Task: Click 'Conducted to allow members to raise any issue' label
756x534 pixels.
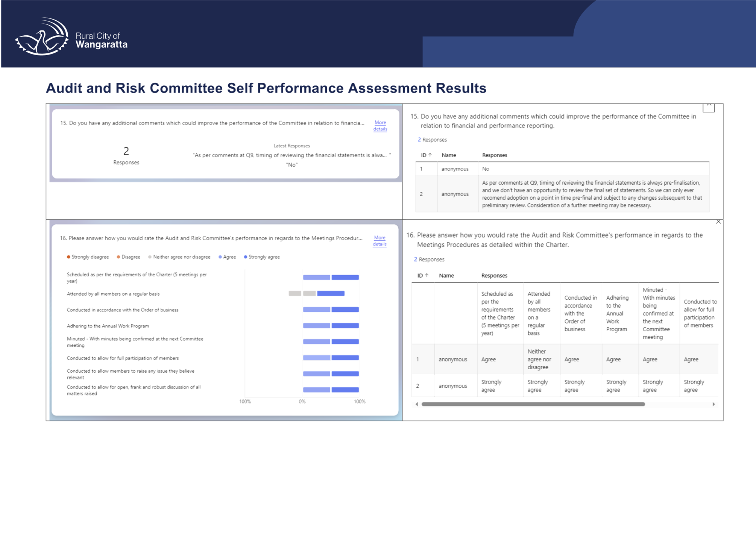Action: click(131, 374)
